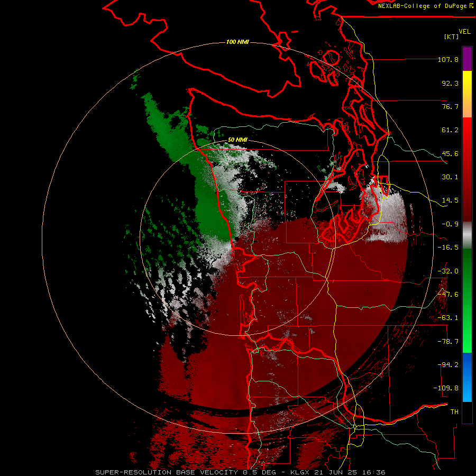Screen dimensions: 476x476
Task: Click the 92.3 velocity scale value
Action: pos(450,83)
